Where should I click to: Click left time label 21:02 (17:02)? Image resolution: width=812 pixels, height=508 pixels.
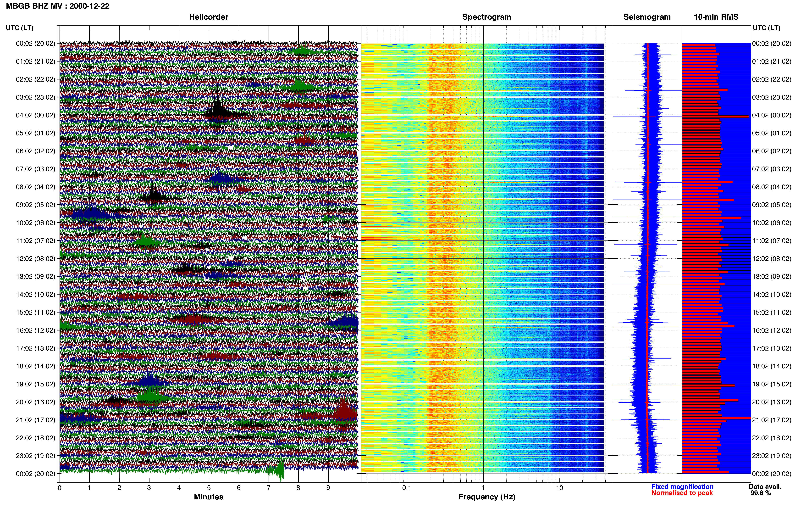pyautogui.click(x=36, y=420)
